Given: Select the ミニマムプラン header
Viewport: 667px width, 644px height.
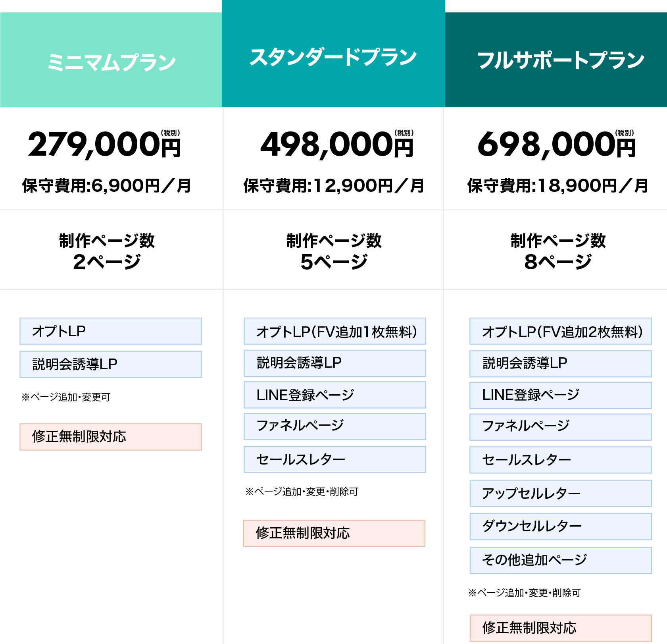Looking at the screenshot, I should [x=111, y=62].
